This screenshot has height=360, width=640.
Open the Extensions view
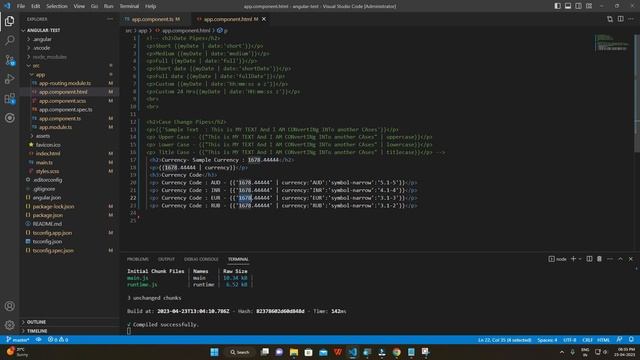pos(9,98)
